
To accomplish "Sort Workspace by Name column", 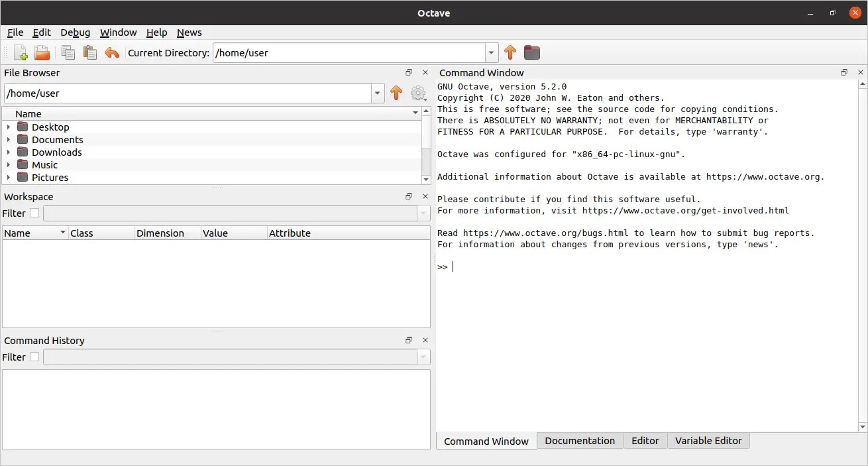I will [35, 233].
